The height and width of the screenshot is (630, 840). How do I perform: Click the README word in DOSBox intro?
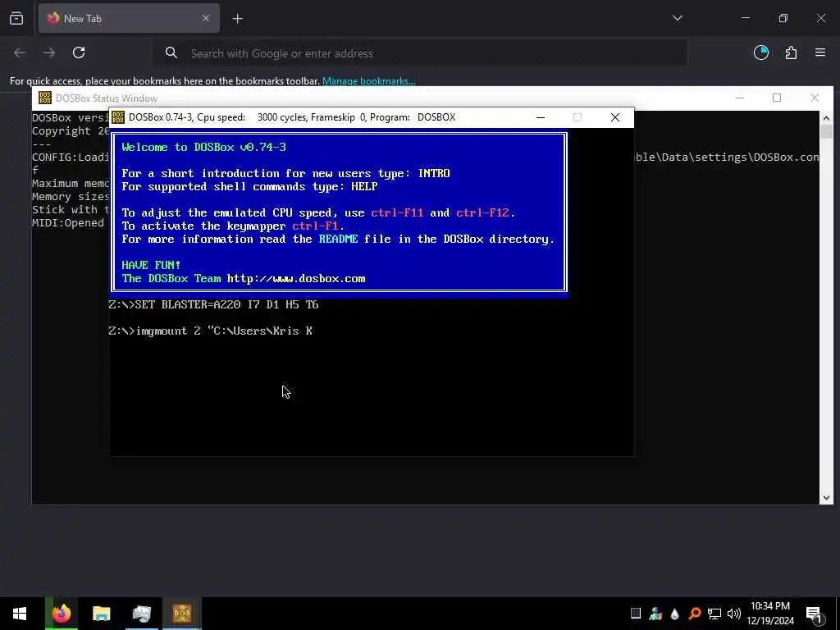(339, 239)
